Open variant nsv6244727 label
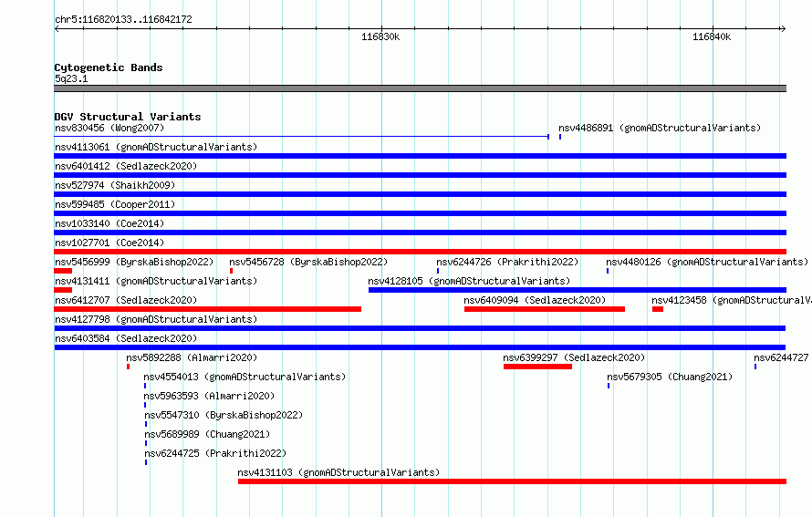 click(x=781, y=357)
